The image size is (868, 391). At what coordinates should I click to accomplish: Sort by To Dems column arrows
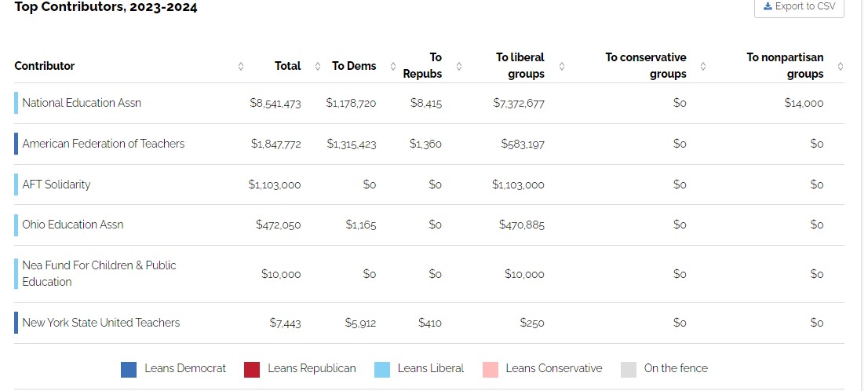(393, 66)
